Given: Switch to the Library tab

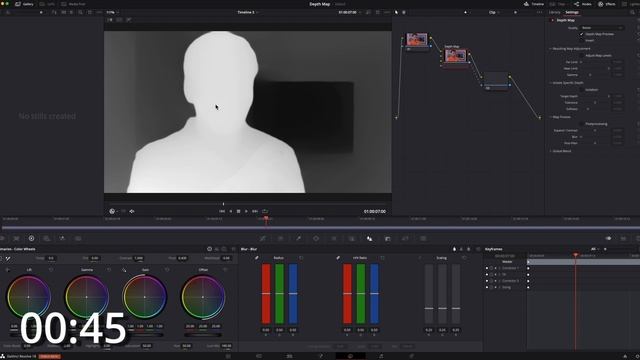Looking at the screenshot, I should tap(554, 12).
